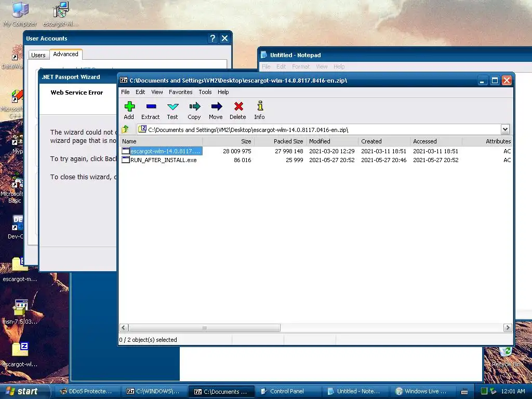Sort by Attributes column header

487,141
